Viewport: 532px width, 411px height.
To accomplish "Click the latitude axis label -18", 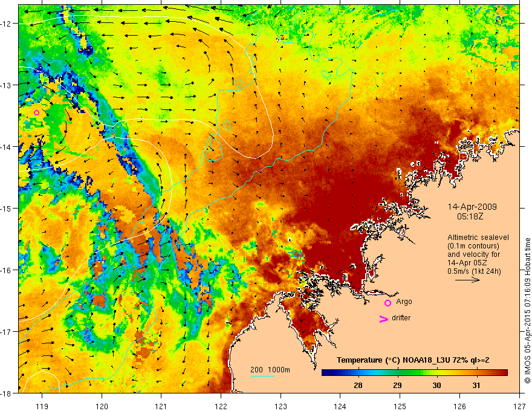I will [x=7, y=393].
